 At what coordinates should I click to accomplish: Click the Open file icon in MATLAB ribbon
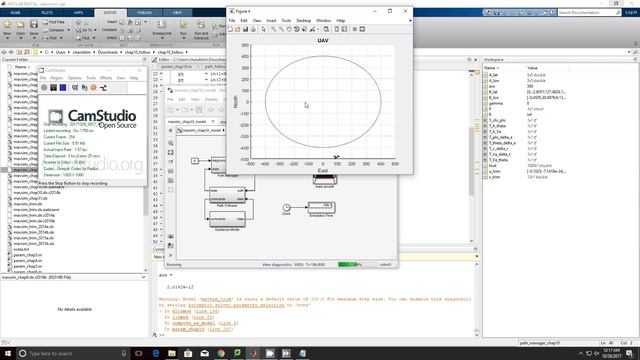(20, 24)
